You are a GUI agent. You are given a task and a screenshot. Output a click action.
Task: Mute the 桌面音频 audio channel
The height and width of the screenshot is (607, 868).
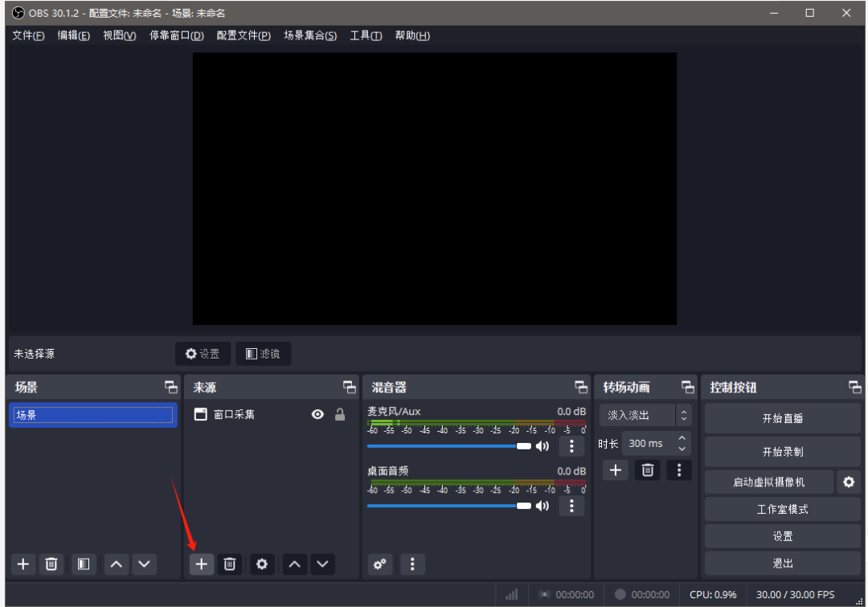(542, 506)
